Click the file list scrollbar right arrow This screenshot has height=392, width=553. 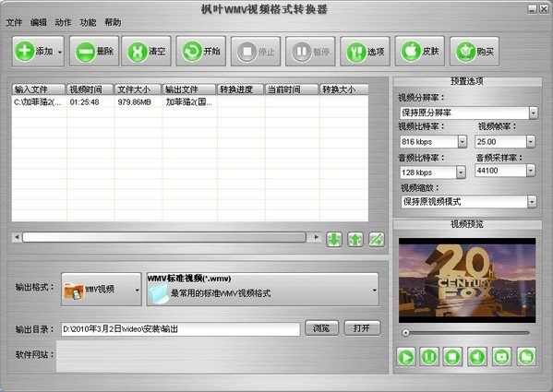317,237
